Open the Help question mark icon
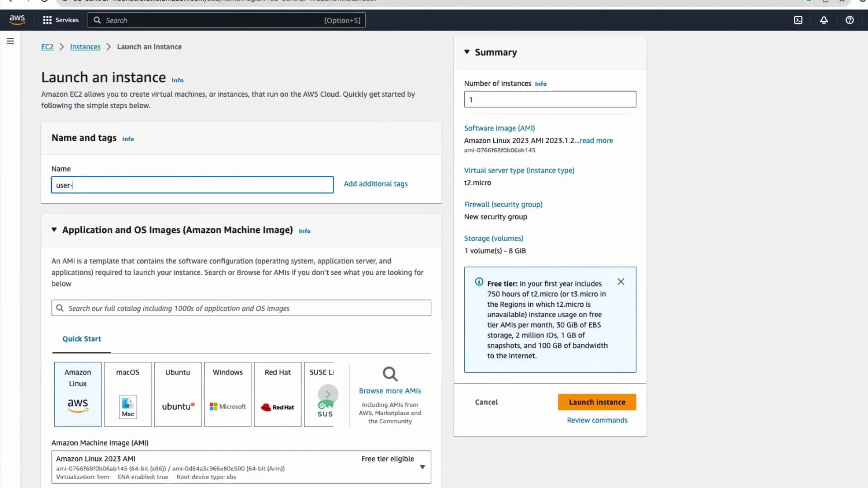The width and height of the screenshot is (868, 488). [x=849, y=20]
